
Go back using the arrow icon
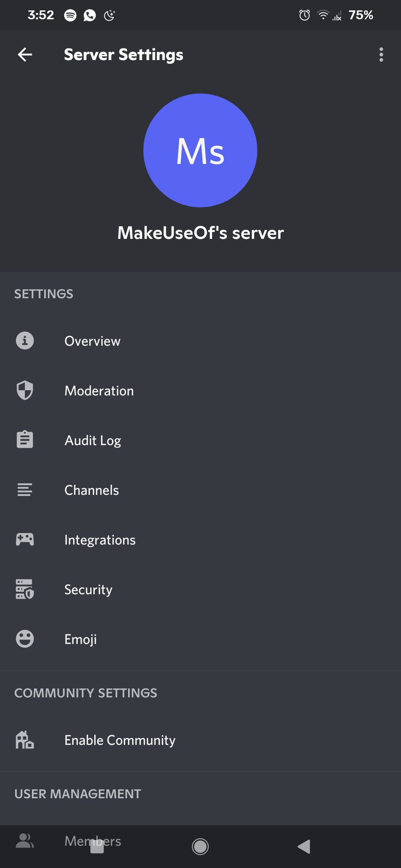coord(25,55)
